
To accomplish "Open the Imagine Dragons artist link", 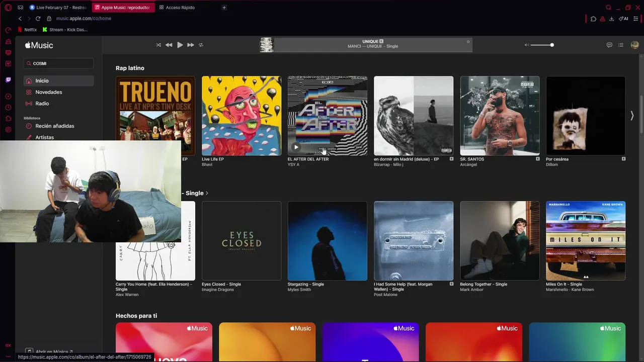I will 218,290.
